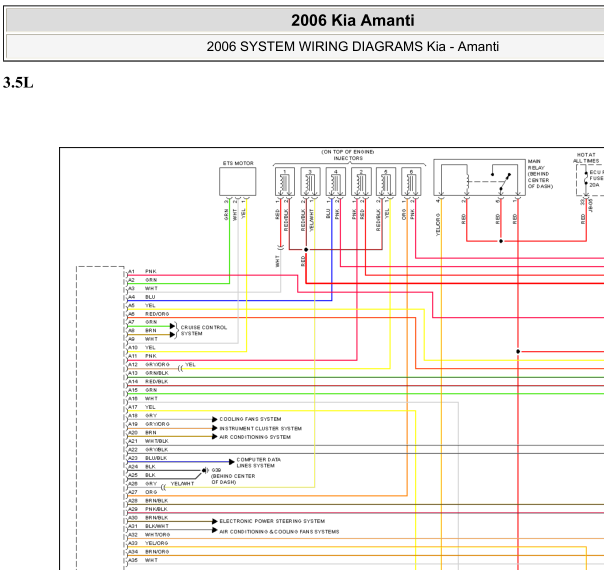604x570 pixels.
Task: Click connector pin label 'A14 RED/BLK'
Action: 148,381
